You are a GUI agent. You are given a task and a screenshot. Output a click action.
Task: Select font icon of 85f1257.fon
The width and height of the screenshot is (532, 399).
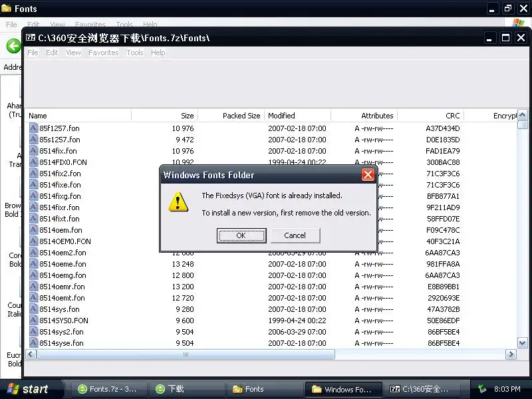33,128
